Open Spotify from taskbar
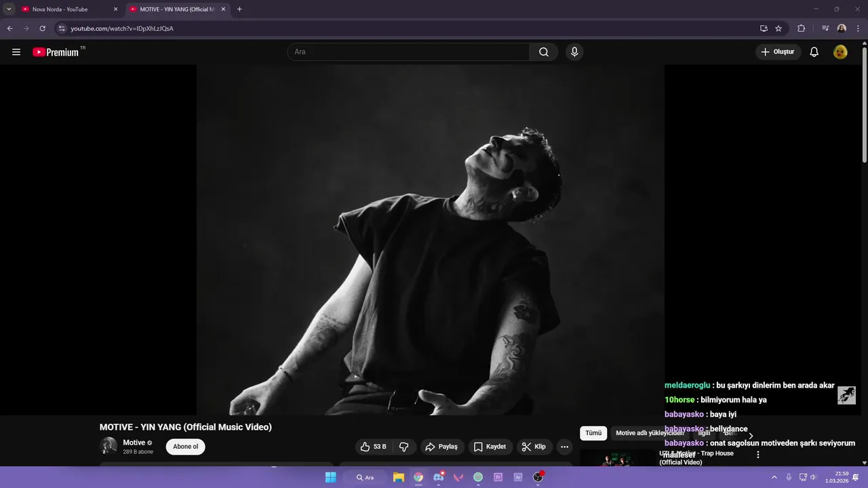The image size is (868, 488). coord(478,477)
